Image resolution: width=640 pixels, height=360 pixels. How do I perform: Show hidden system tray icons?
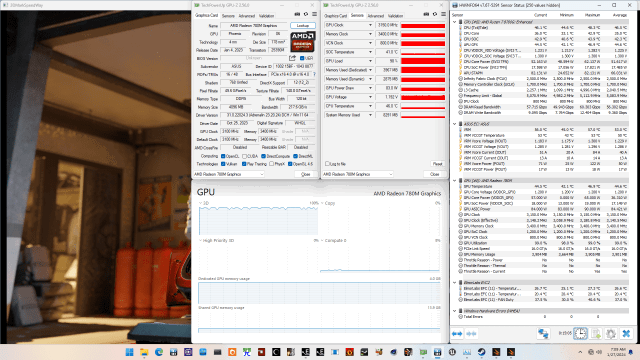pyautogui.click(x=580, y=352)
